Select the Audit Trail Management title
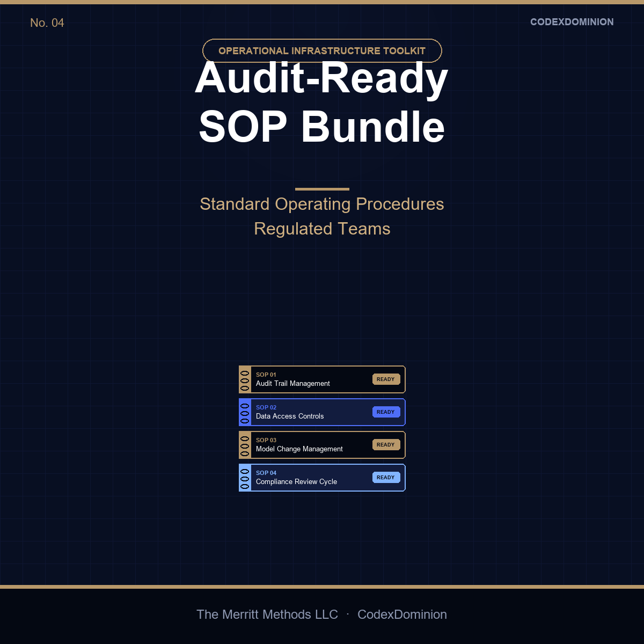The height and width of the screenshot is (644, 644). click(293, 384)
